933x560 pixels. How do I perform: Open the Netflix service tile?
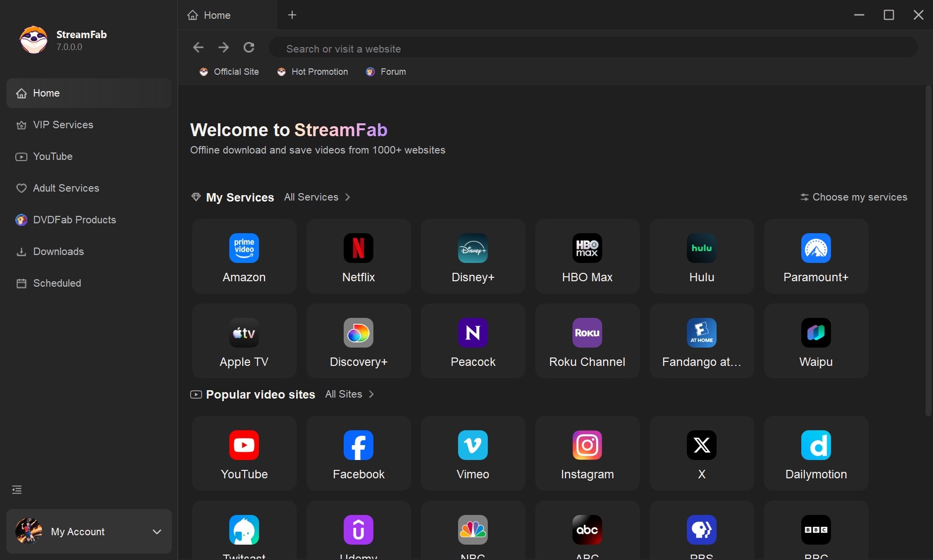click(x=358, y=256)
